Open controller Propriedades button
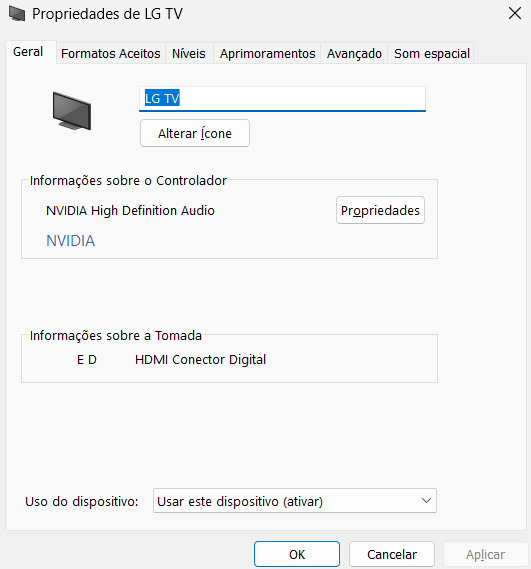This screenshot has width=531, height=569. pos(380,210)
